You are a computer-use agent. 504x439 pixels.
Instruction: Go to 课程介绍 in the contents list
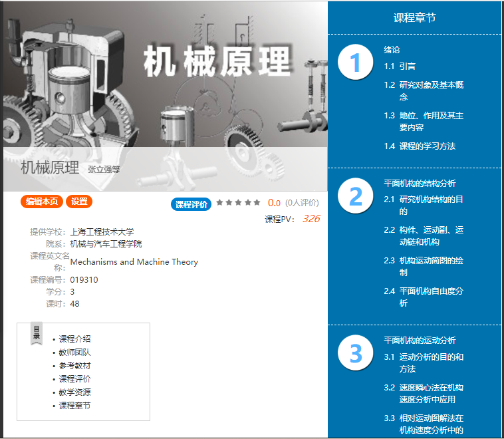pyautogui.click(x=74, y=339)
